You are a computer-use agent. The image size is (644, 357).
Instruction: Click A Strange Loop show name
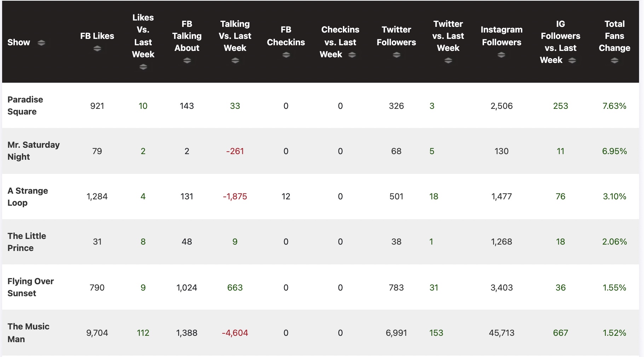[x=28, y=197]
